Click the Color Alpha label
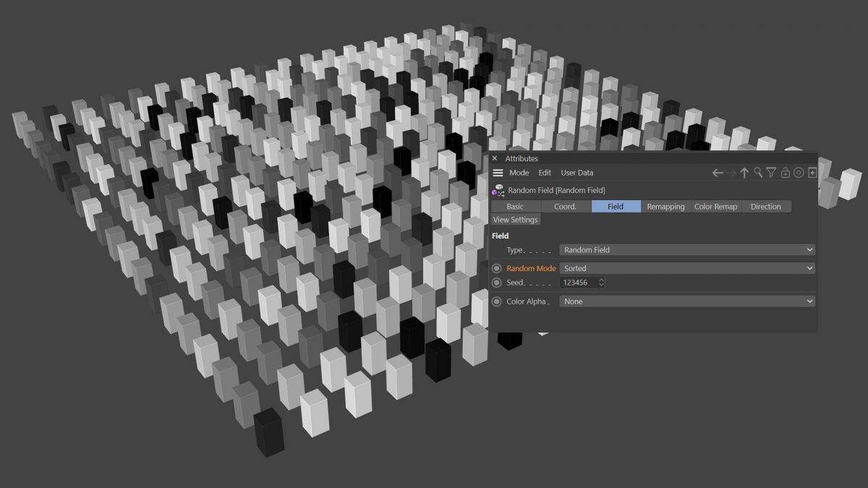 tap(527, 301)
